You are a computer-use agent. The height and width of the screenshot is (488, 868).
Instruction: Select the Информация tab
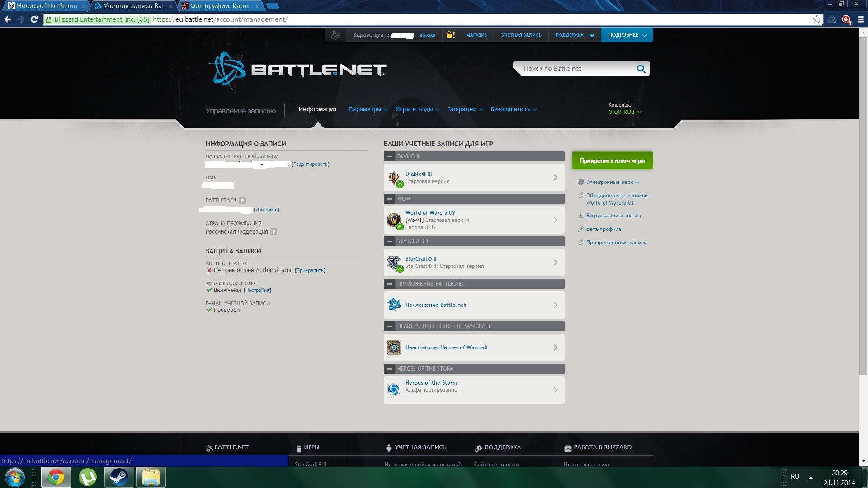[x=317, y=109]
